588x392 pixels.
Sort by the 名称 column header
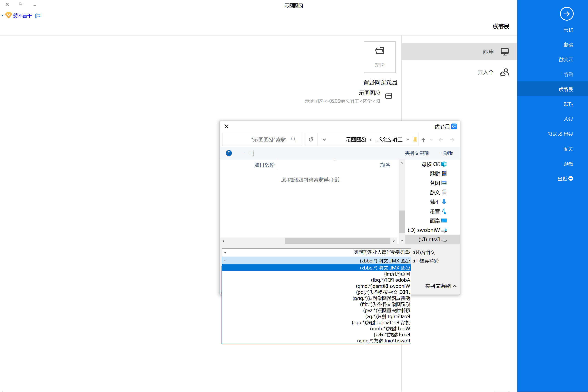tap(385, 165)
